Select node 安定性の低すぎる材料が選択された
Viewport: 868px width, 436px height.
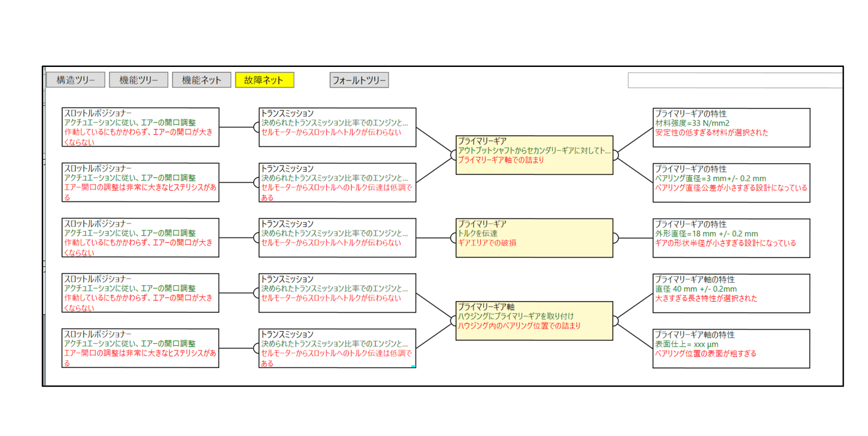731,128
